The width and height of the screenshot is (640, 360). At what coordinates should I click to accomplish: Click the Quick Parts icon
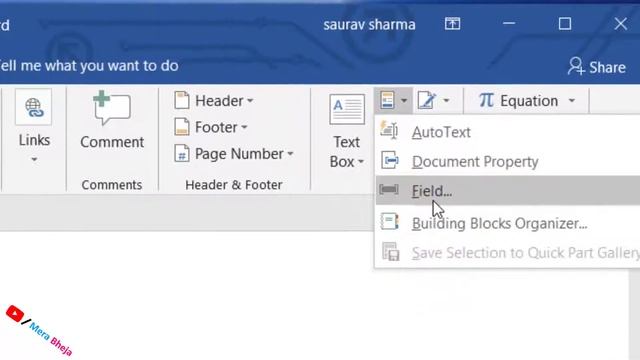(x=387, y=100)
